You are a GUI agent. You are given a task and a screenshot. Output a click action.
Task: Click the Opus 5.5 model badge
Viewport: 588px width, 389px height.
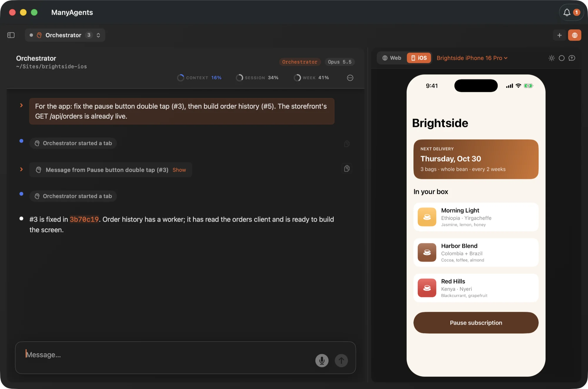[x=340, y=62]
